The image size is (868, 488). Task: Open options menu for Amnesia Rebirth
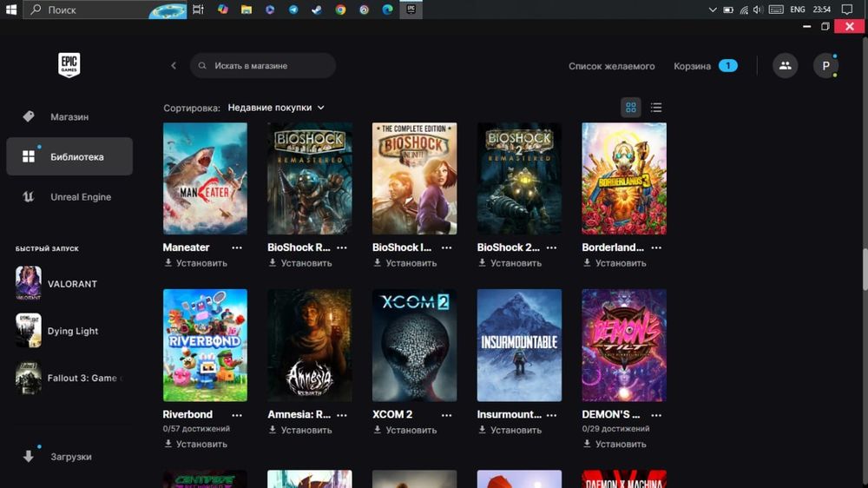tap(342, 415)
